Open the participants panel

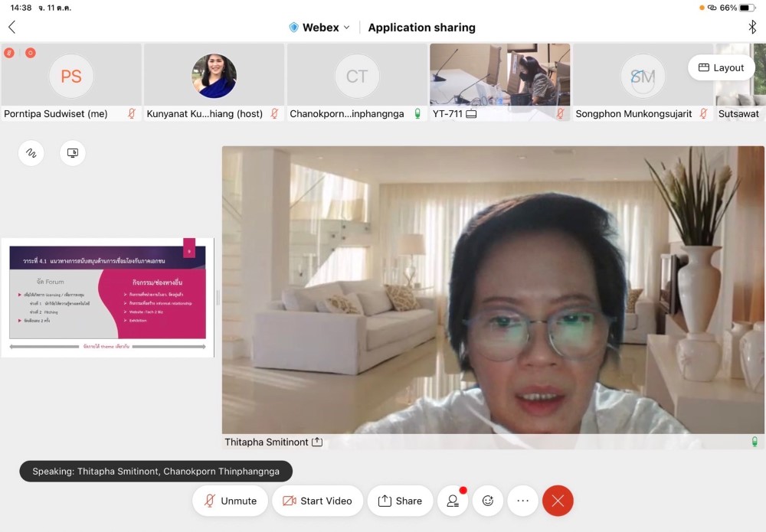pos(453,501)
